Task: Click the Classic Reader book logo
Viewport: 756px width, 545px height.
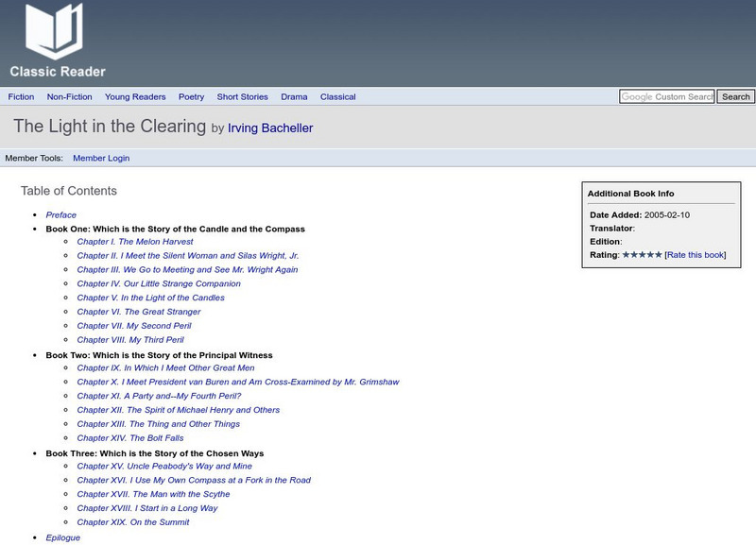Action: click(54, 31)
